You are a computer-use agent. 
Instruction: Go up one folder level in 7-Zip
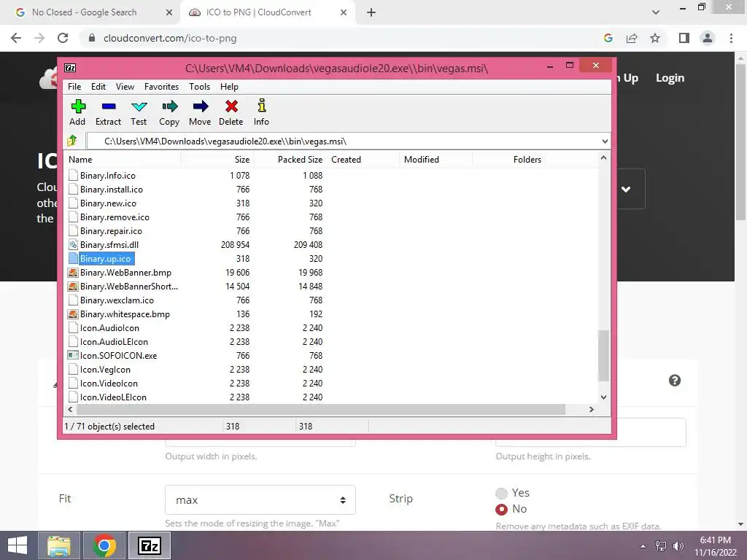coord(72,141)
